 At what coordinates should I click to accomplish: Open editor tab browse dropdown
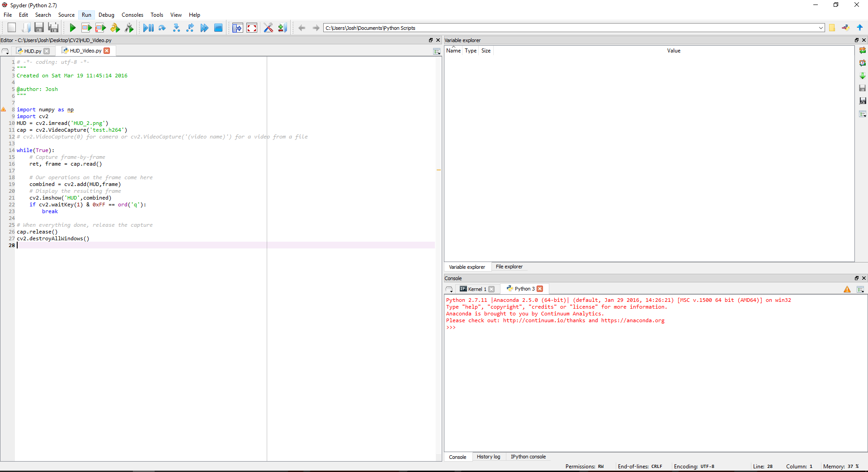tap(5, 51)
